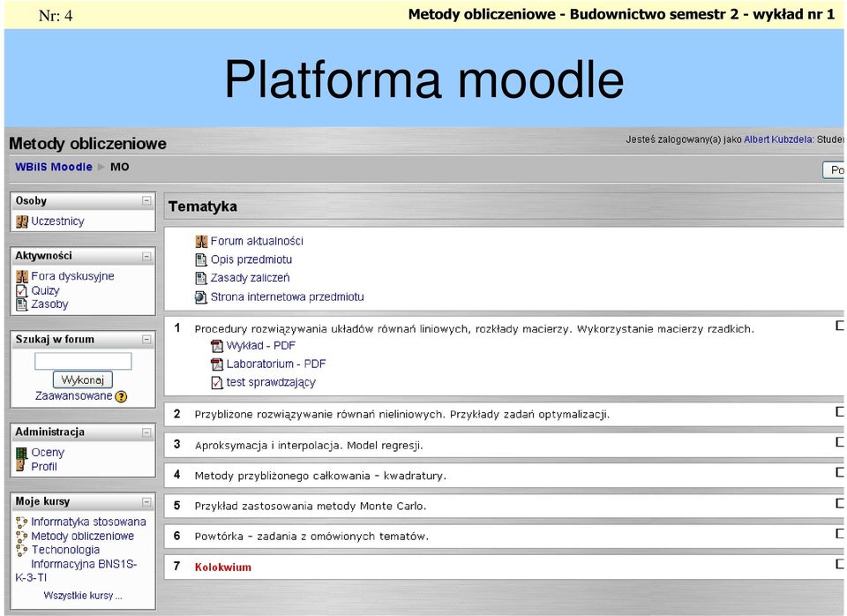This screenshot has width=847, height=616.
Task: Click the help question mark icon
Action: click(121, 396)
